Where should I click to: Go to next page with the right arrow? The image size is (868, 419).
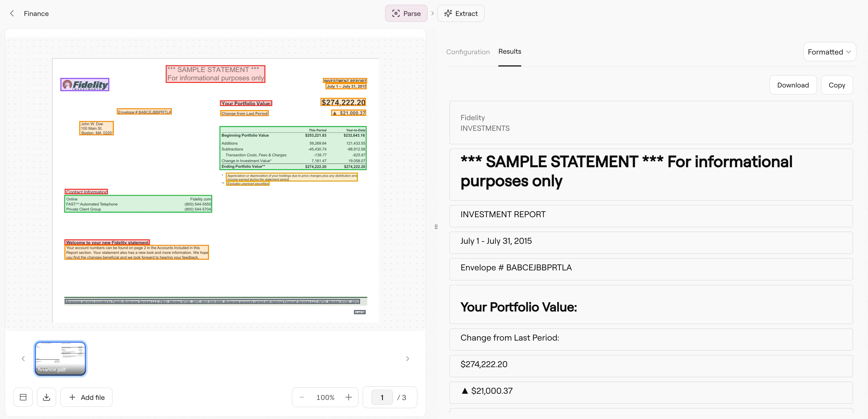click(x=407, y=358)
